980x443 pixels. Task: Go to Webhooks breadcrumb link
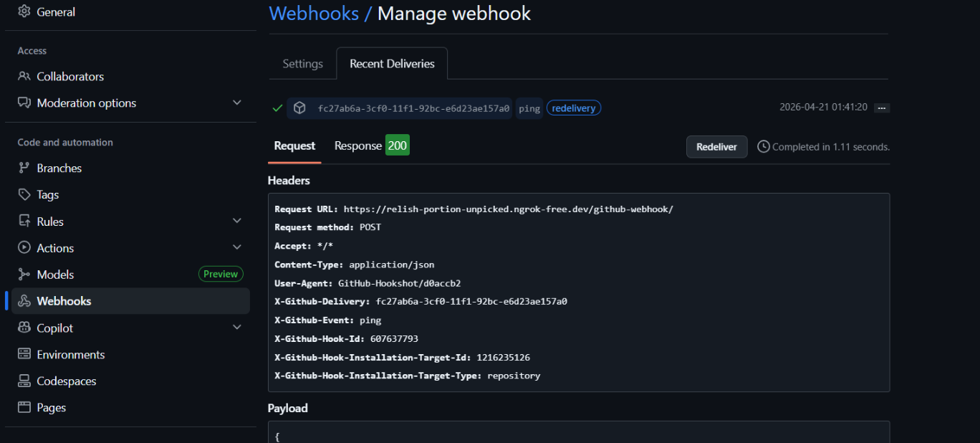click(314, 13)
